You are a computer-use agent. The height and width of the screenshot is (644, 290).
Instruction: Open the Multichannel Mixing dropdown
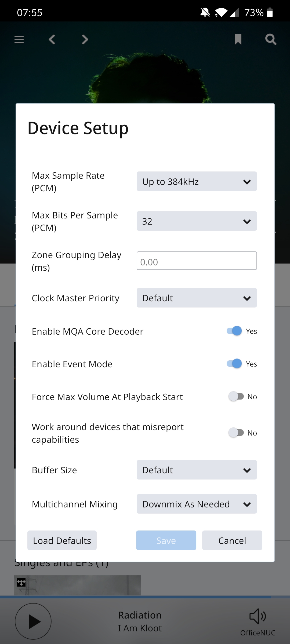[197, 504]
